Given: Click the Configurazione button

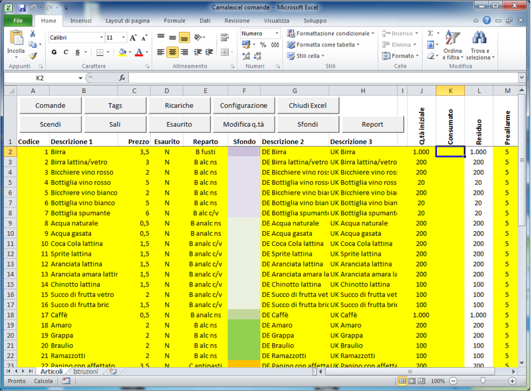Looking at the screenshot, I should (243, 106).
